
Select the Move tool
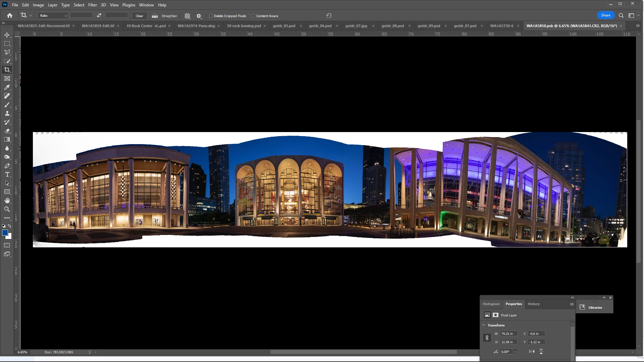point(7,35)
